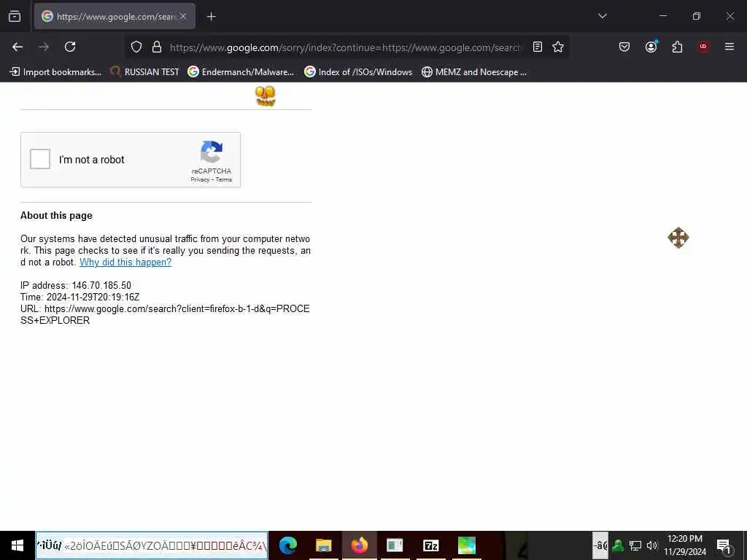The width and height of the screenshot is (747, 560).
Task: Click the taskbar search box
Action: [152, 545]
